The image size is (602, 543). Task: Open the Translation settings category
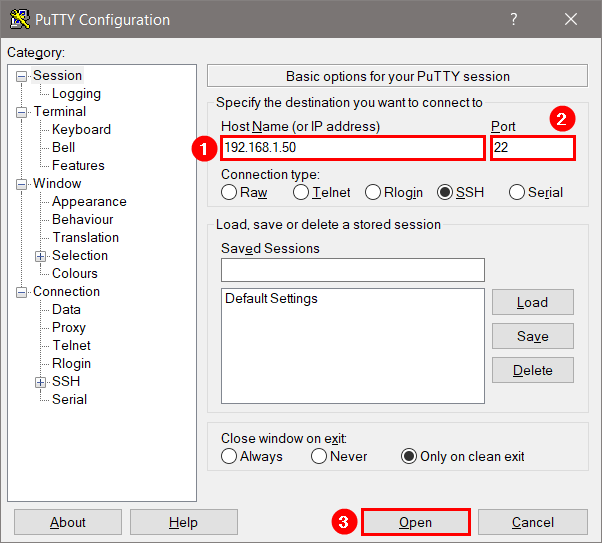85,237
